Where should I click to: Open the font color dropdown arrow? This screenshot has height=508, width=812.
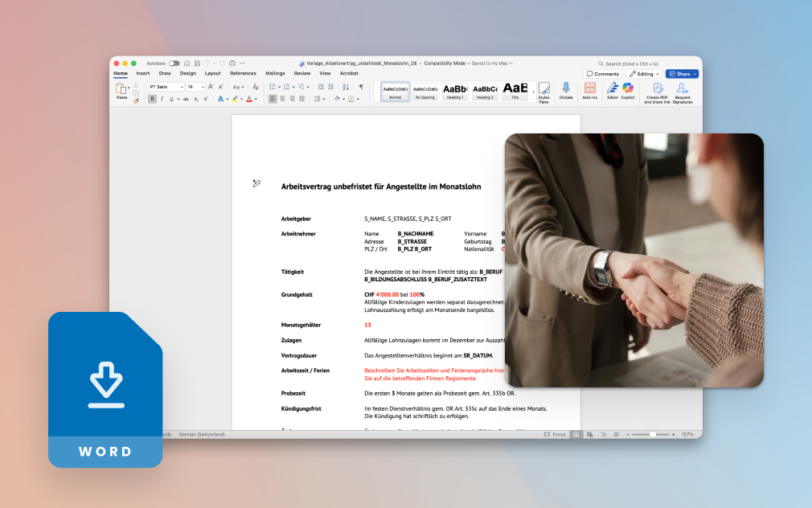pos(256,100)
